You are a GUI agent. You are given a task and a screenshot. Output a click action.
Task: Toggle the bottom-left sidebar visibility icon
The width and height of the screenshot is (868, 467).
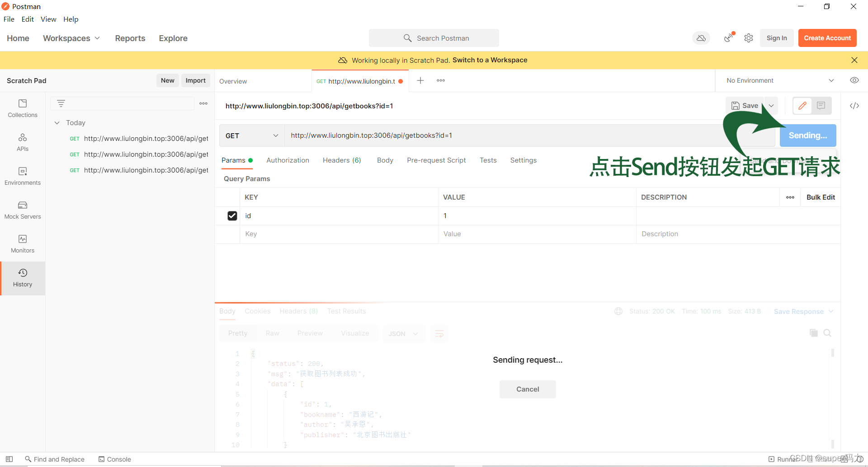[9, 459]
